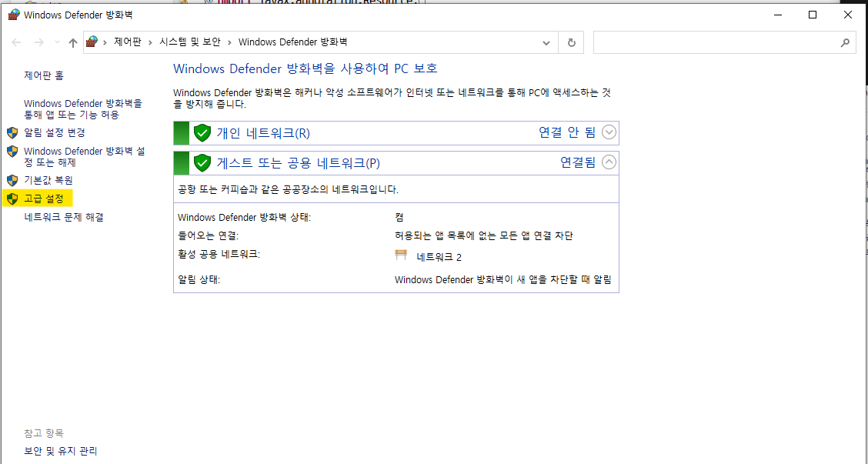Screen dimensions: 868x464
Task: Open 기본값 복원 link
Action: (48, 181)
